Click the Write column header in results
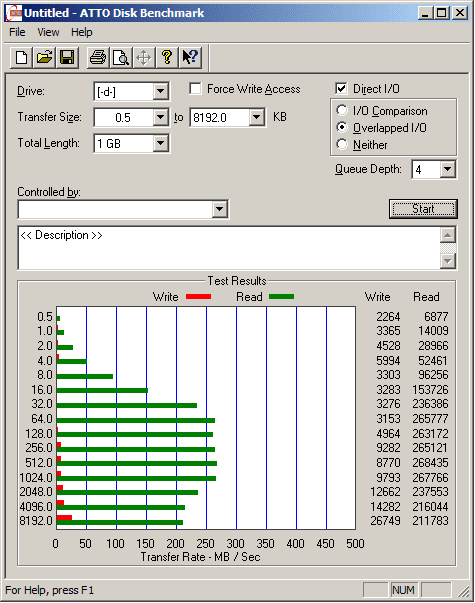 pyautogui.click(x=377, y=297)
